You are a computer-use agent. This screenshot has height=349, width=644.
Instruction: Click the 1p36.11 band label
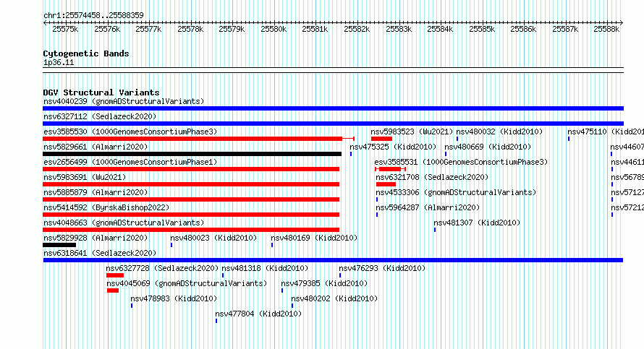pos(59,63)
